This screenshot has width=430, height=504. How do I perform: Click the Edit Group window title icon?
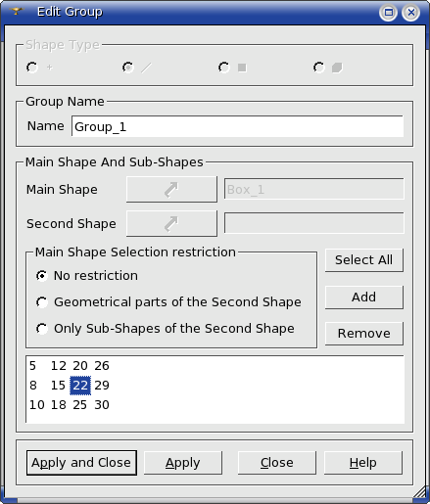(x=17, y=12)
